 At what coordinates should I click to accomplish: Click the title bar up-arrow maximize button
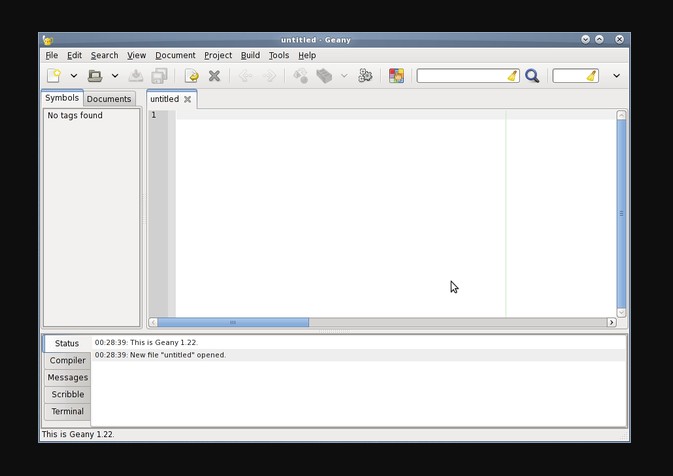pos(600,39)
